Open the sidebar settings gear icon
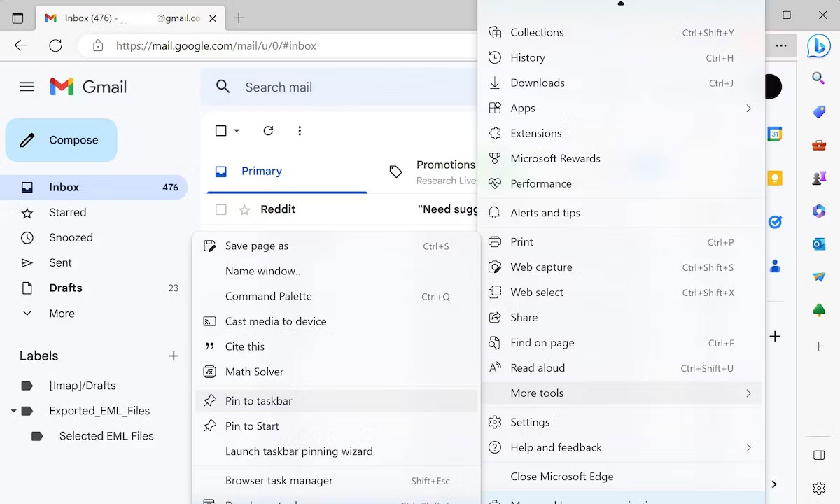The width and height of the screenshot is (840, 504). pyautogui.click(x=818, y=488)
